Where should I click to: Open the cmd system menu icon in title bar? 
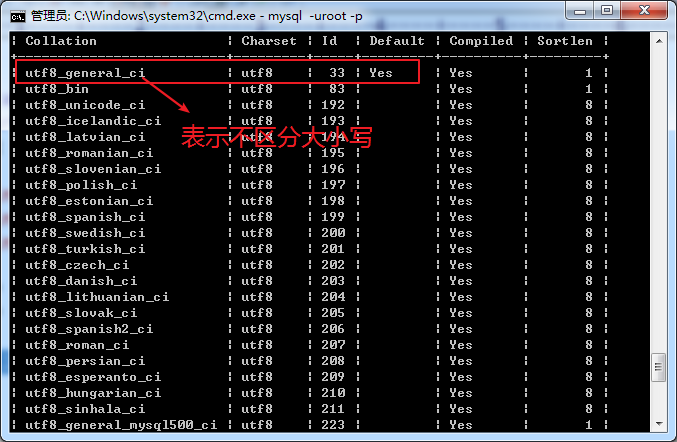(18, 16)
